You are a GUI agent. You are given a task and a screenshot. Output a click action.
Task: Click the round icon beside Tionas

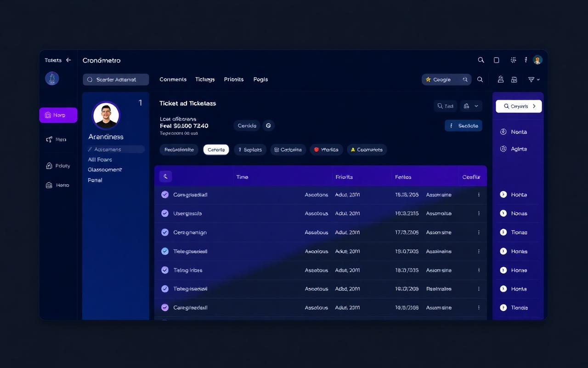(503, 232)
